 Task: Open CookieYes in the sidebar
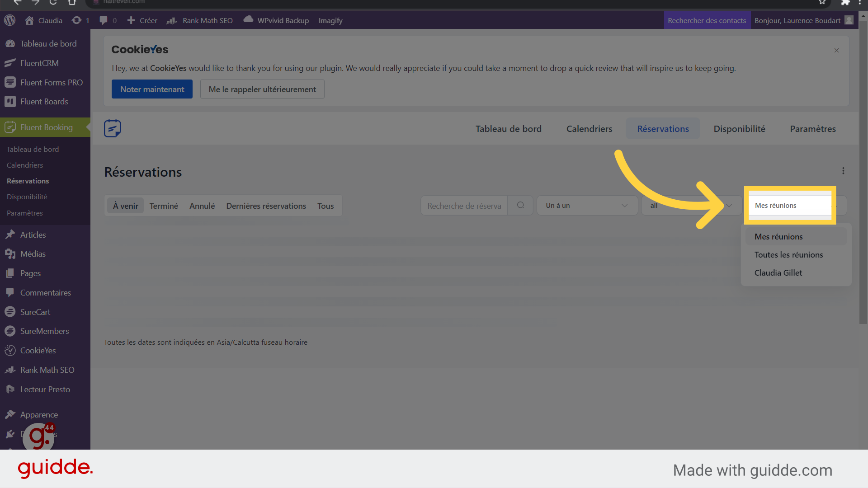pyautogui.click(x=45, y=351)
